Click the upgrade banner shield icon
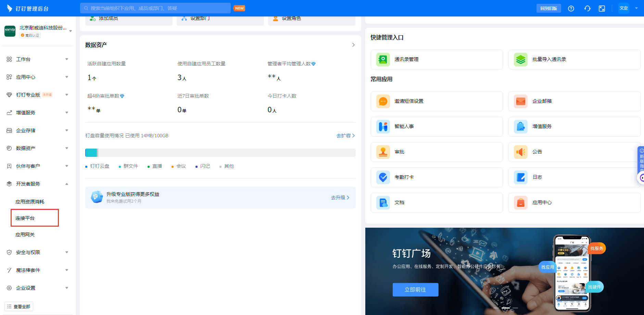The image size is (644, 315). tap(97, 197)
